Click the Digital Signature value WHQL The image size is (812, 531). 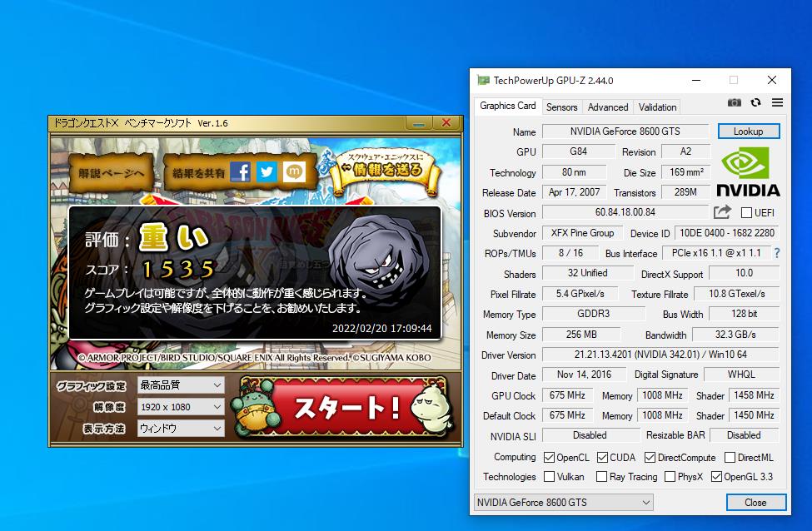pos(741,375)
